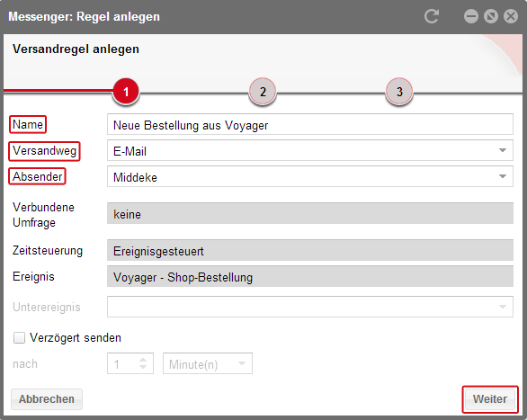Click the Verbundene Umfrage keine field
The height and width of the screenshot is (420, 527).
point(310,213)
